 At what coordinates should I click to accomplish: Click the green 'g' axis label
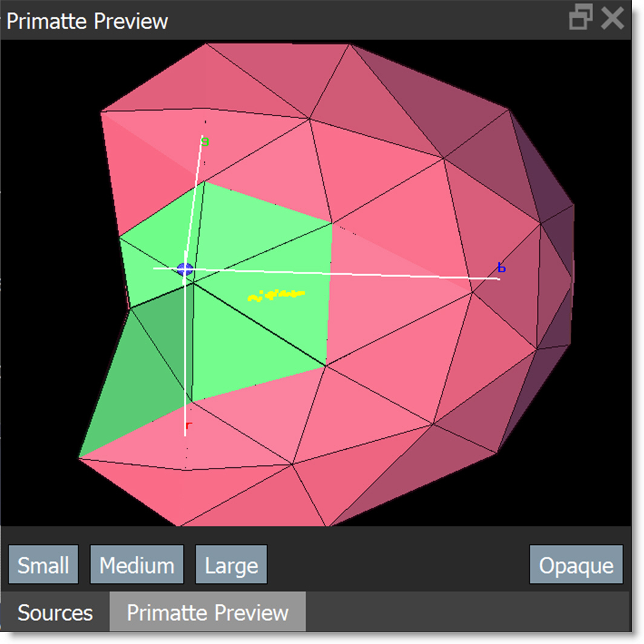(205, 142)
